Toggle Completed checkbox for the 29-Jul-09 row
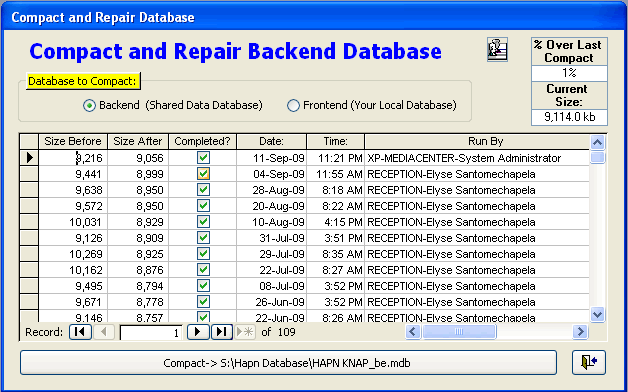The width and height of the screenshot is (628, 392). (203, 254)
